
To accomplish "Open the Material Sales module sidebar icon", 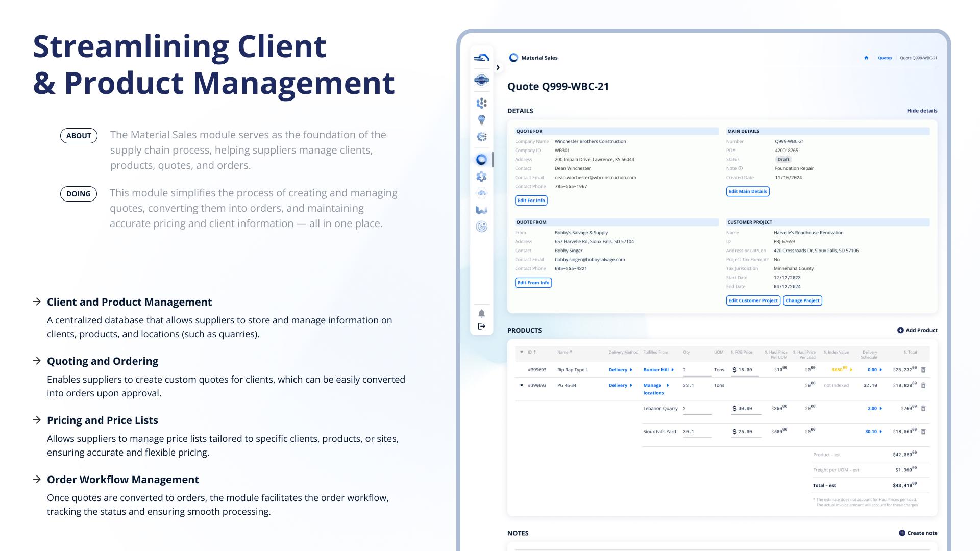I will coord(481,160).
